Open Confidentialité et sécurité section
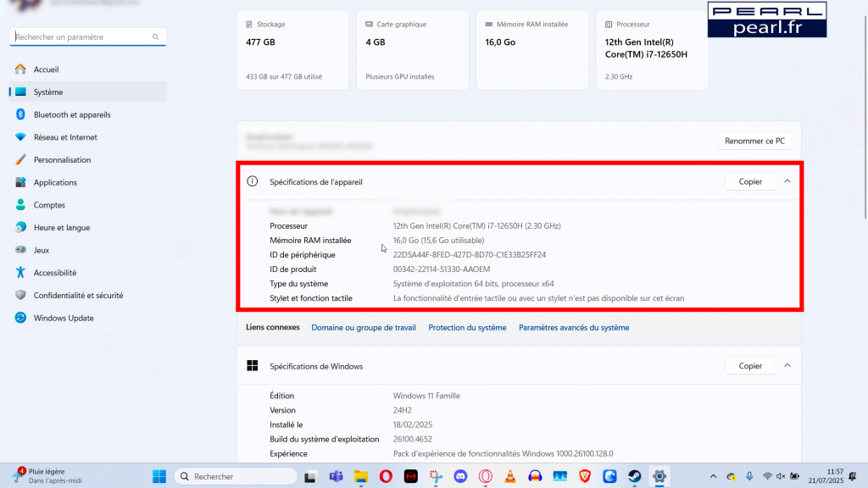Screen dimensions: 868x488 88,296
